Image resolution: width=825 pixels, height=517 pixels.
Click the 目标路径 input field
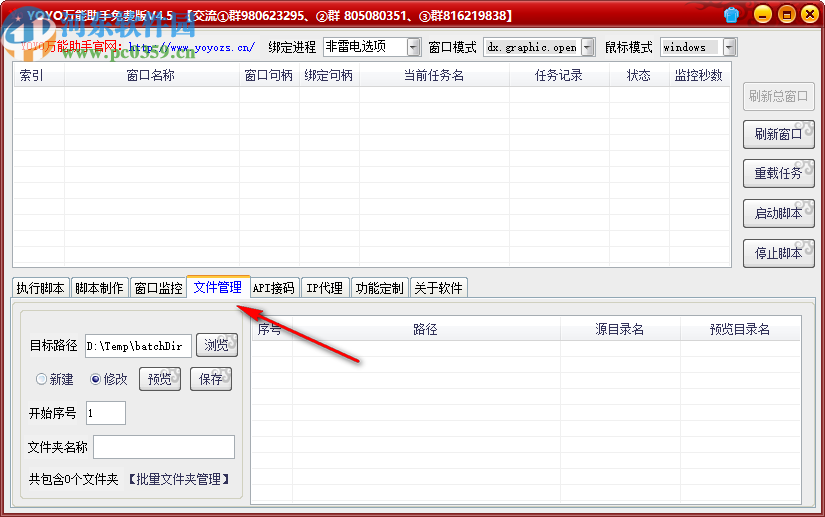coord(138,346)
